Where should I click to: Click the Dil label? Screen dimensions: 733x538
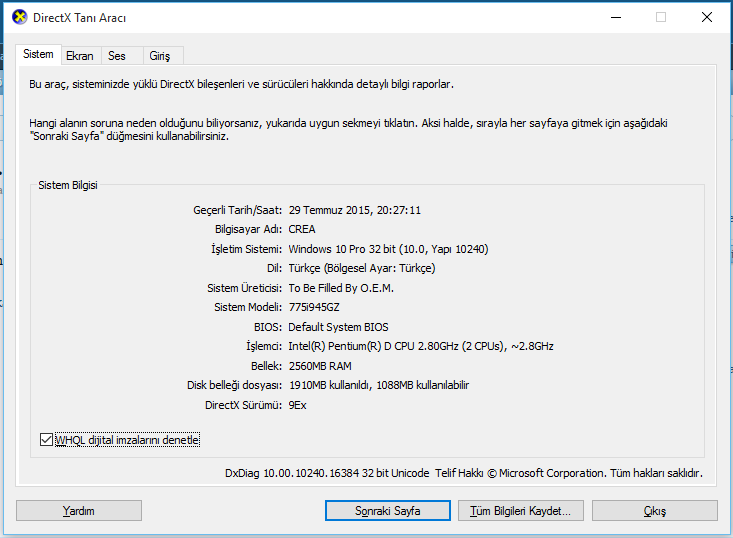click(x=274, y=268)
